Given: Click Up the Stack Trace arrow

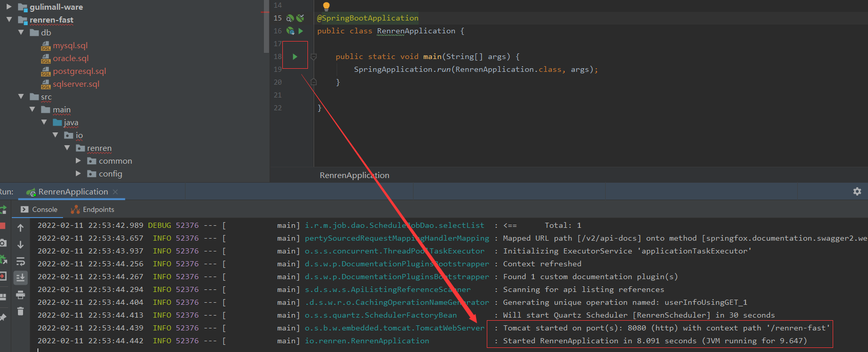Looking at the screenshot, I should click(20, 227).
